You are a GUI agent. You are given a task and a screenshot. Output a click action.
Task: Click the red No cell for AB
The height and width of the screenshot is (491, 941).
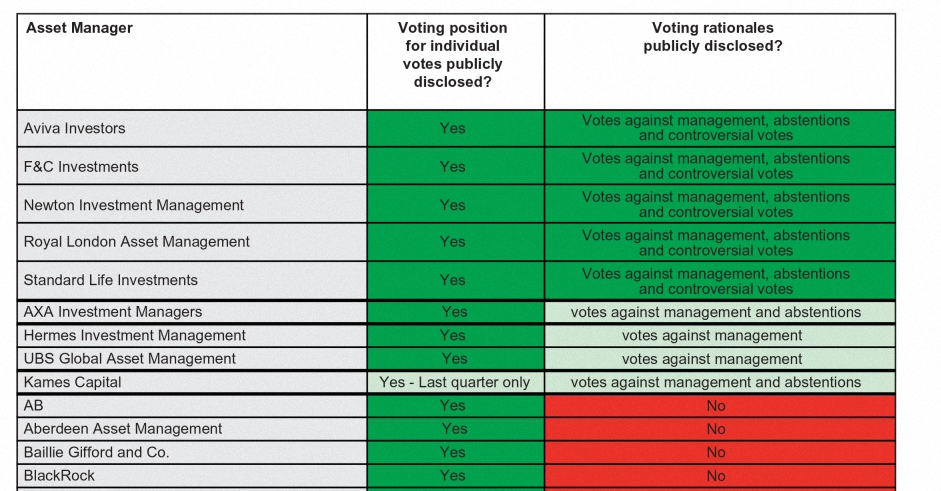pyautogui.click(x=720, y=406)
